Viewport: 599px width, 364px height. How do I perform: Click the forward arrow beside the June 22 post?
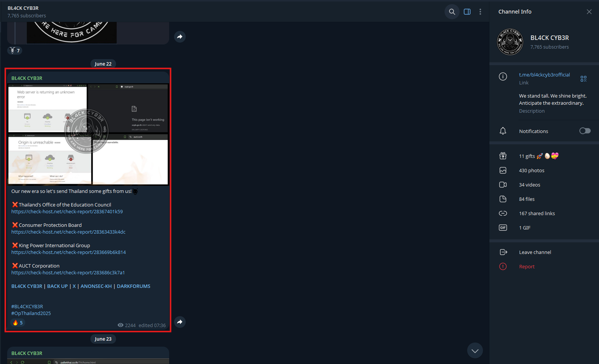180,322
